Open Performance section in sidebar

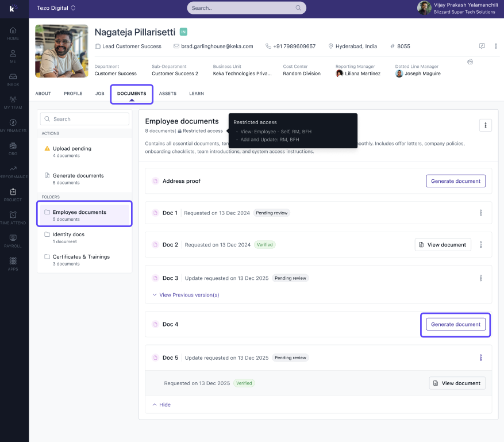(x=13, y=171)
